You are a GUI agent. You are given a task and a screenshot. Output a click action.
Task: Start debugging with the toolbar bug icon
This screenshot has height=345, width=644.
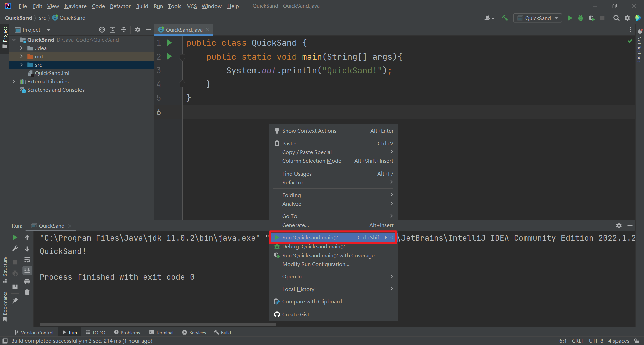point(581,18)
